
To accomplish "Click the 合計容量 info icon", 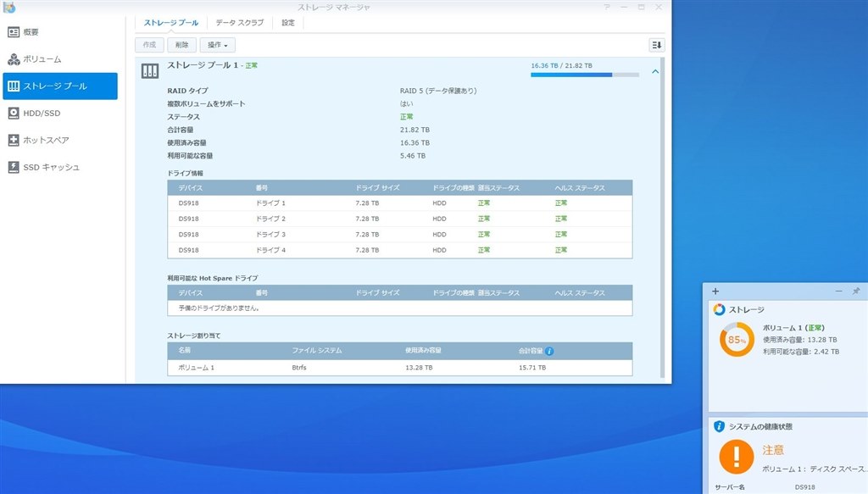I will pyautogui.click(x=549, y=352).
